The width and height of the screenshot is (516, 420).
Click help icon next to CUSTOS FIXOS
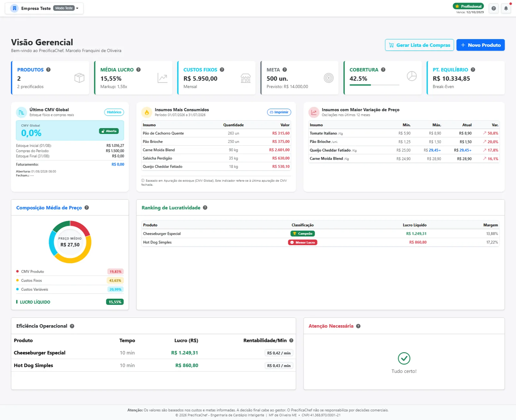coord(222,70)
